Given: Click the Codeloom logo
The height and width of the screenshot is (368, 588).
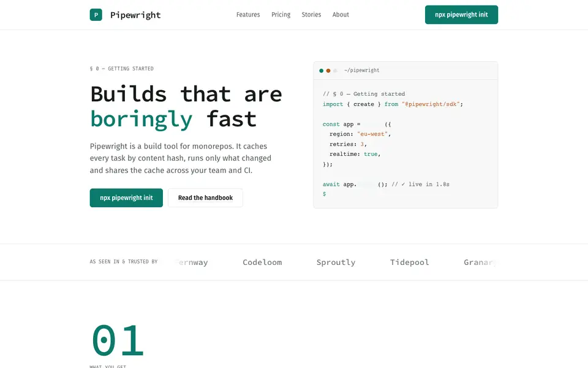Looking at the screenshot, I should [x=262, y=262].
